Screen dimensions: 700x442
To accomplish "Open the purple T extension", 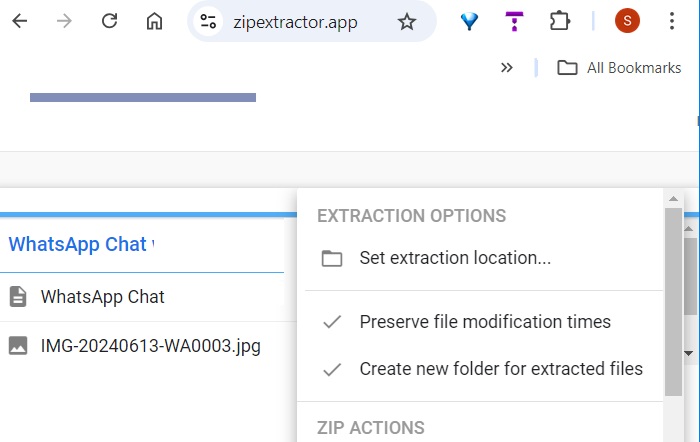I will point(514,21).
